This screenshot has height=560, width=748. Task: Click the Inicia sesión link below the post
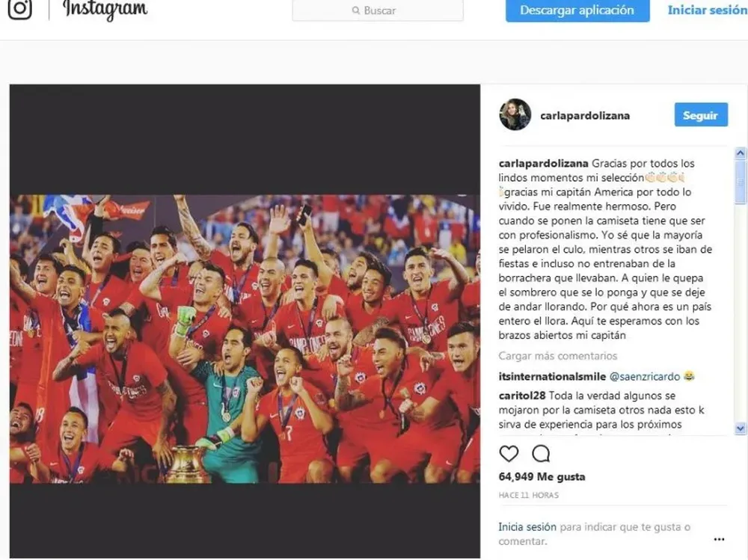tap(527, 526)
